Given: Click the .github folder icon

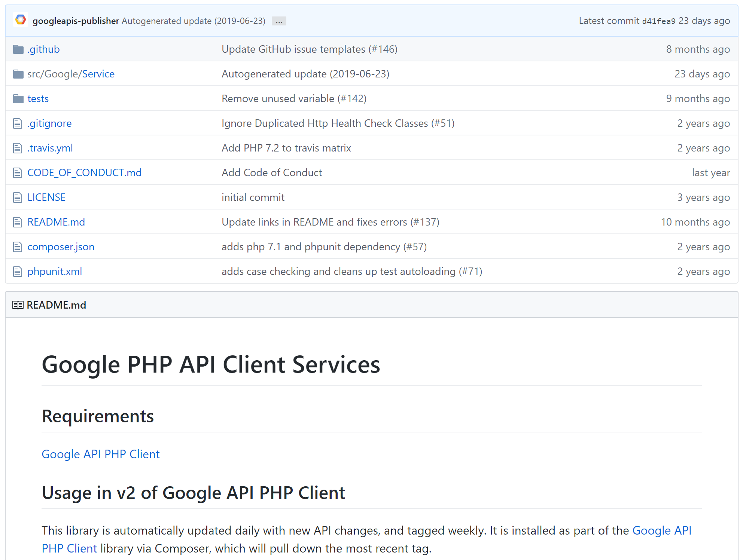Looking at the screenshot, I should tap(18, 49).
